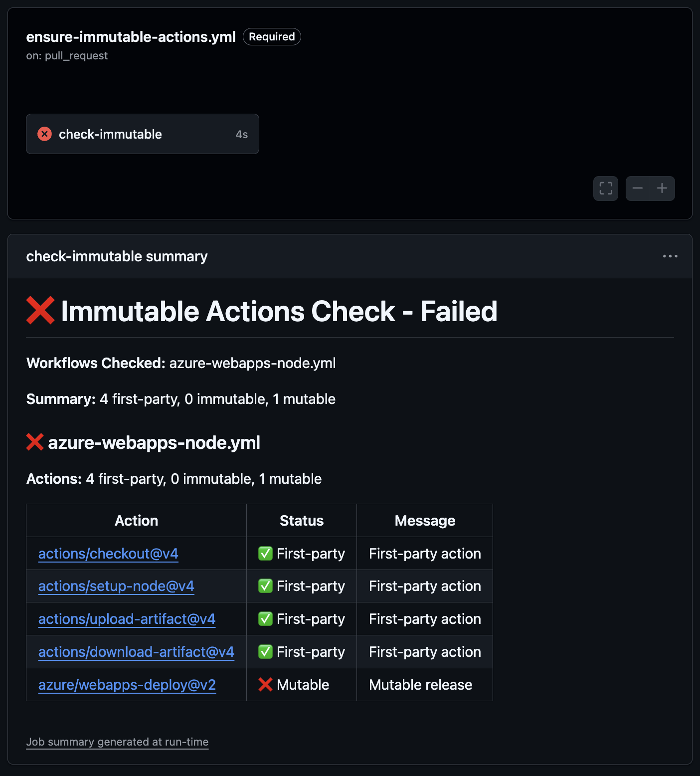Open the check-immutable job node

pyautogui.click(x=142, y=134)
